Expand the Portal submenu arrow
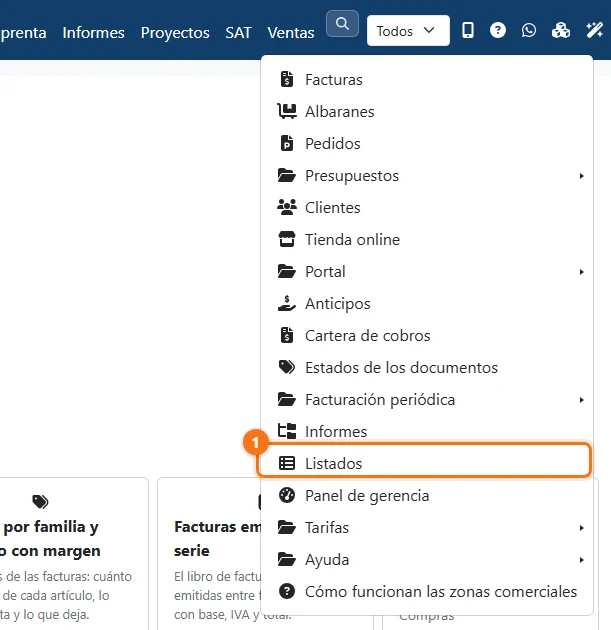The image size is (611, 630). 581,272
